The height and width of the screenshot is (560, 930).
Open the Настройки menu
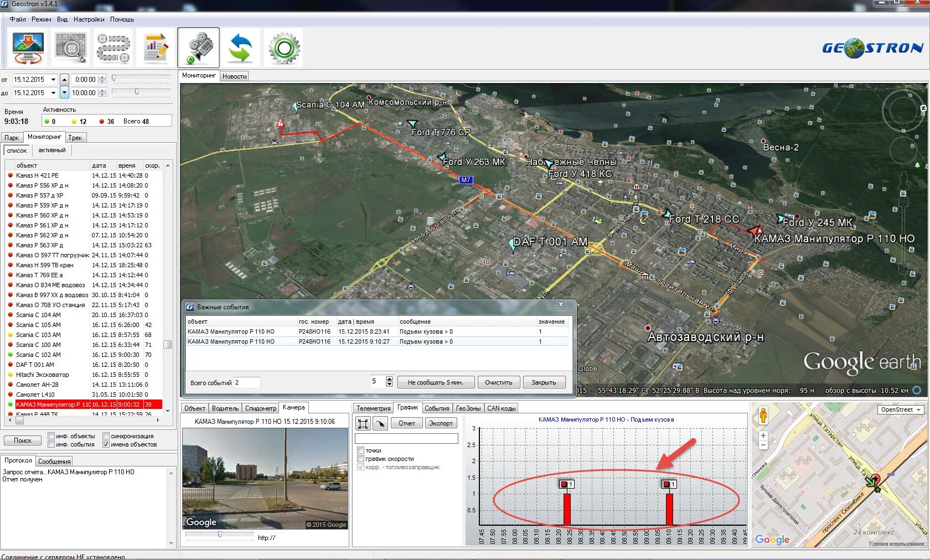[89, 19]
